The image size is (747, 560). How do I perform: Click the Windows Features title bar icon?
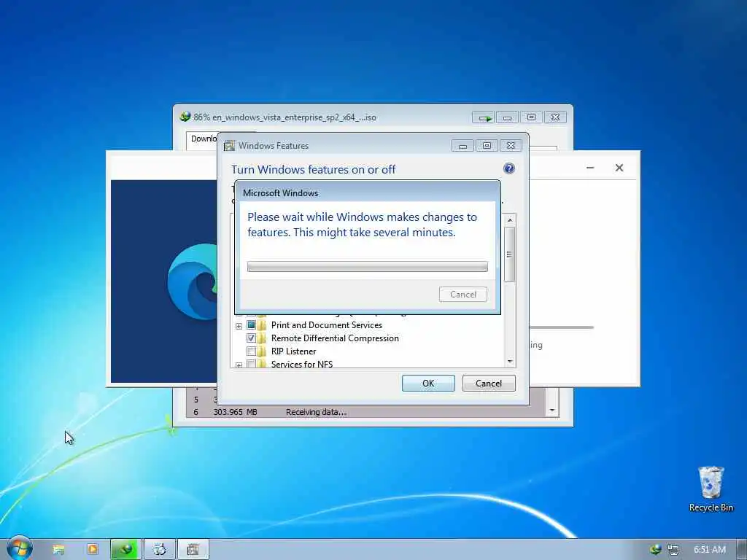(229, 146)
